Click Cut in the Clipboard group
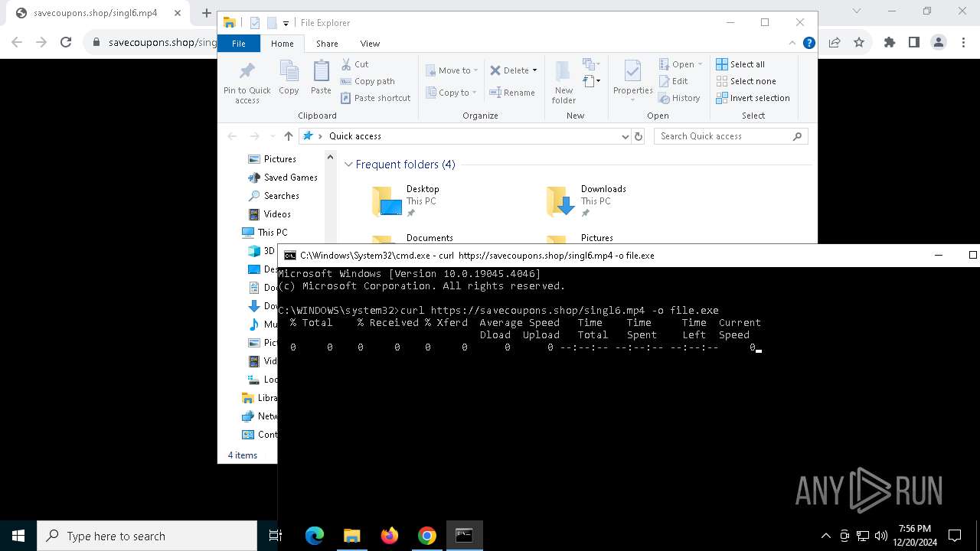This screenshot has height=551, width=980. click(354, 64)
